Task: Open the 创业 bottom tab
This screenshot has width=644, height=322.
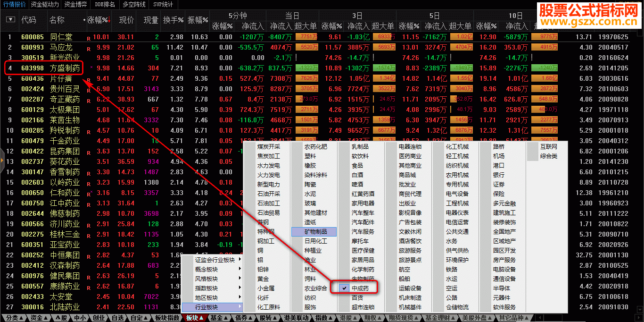Action: coord(99,318)
